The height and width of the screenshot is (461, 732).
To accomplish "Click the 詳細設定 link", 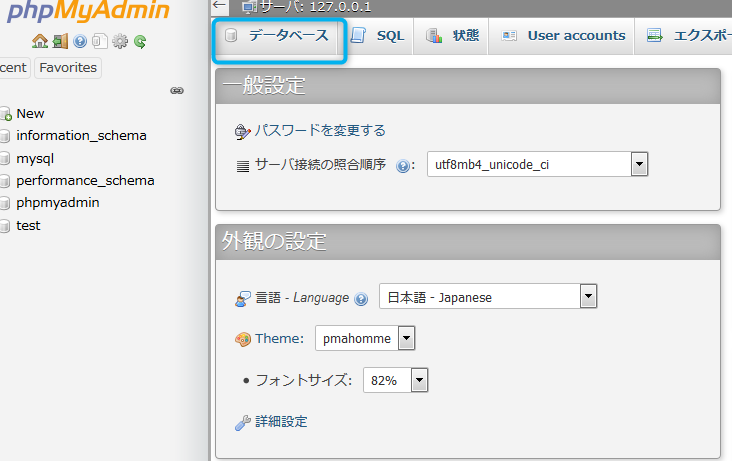I will click(x=281, y=422).
